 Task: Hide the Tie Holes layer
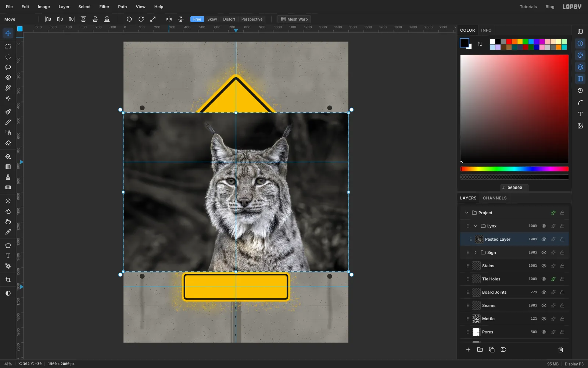[544, 279]
